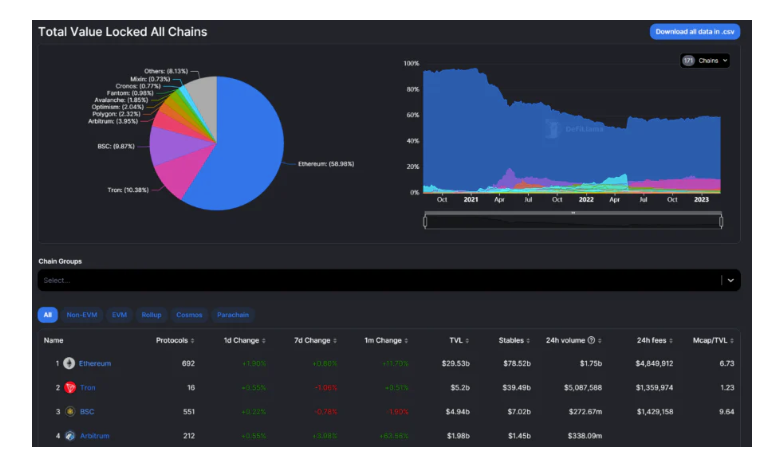
Task: Sort table by TVL column
Action: (x=459, y=340)
